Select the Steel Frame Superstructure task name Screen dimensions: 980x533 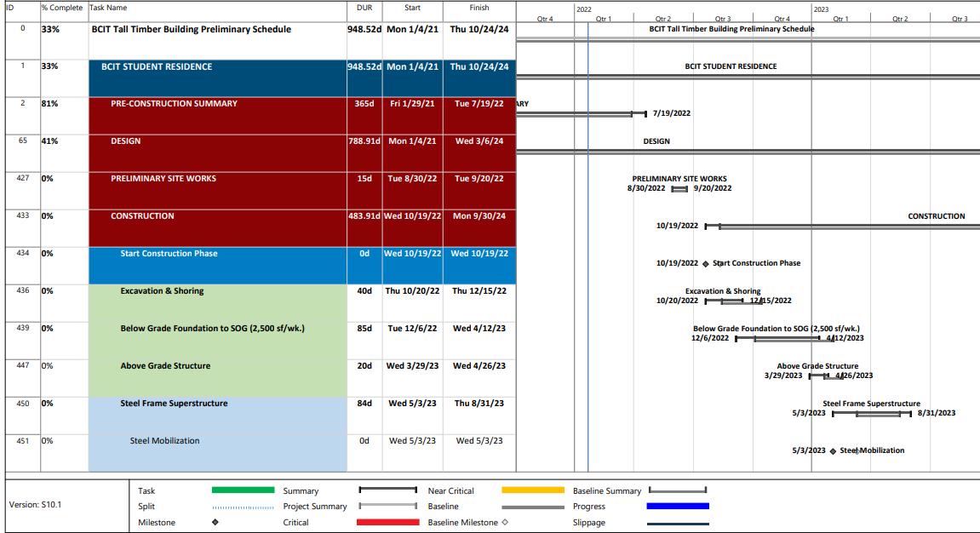pyautogui.click(x=174, y=404)
